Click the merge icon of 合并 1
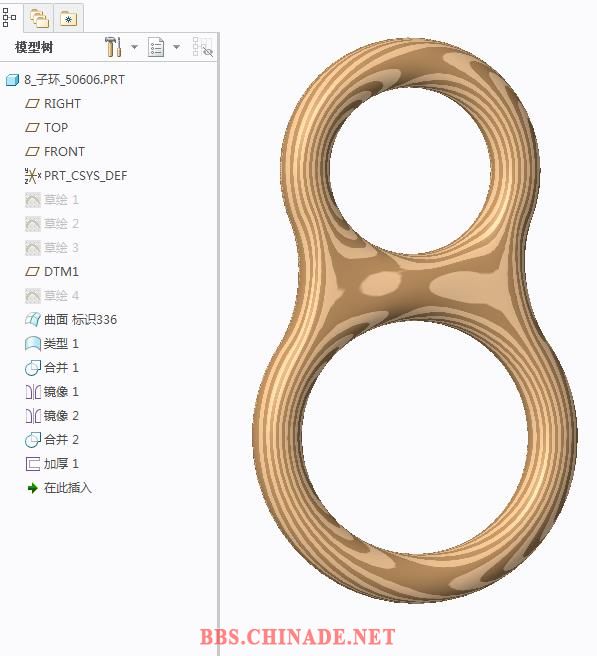 tap(33, 368)
